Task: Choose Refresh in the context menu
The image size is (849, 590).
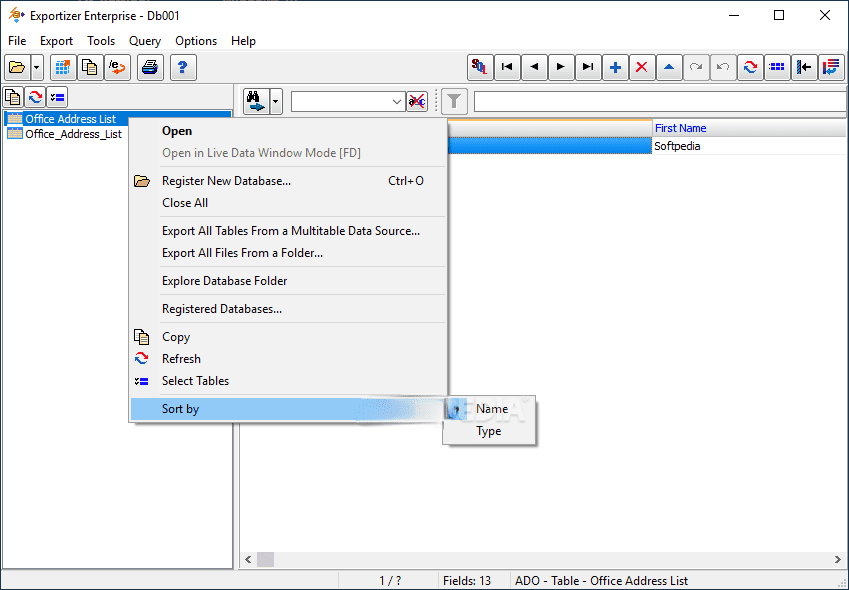Action: (288, 359)
